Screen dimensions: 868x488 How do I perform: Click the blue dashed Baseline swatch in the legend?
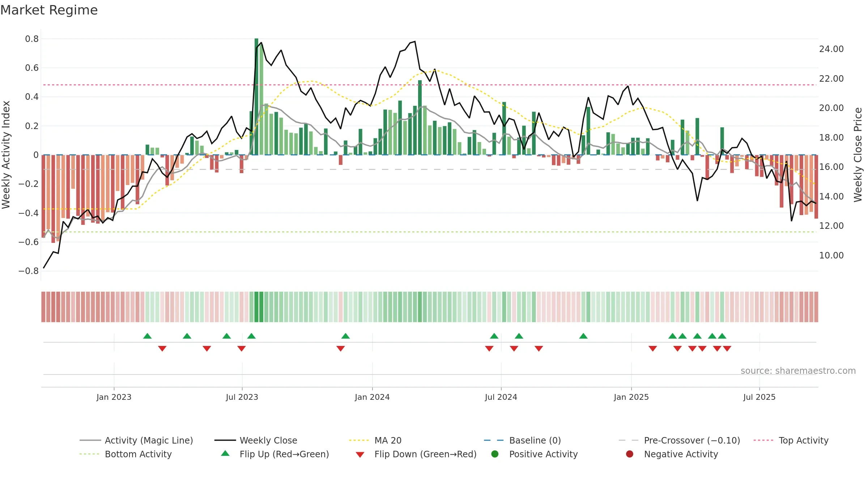(x=494, y=440)
